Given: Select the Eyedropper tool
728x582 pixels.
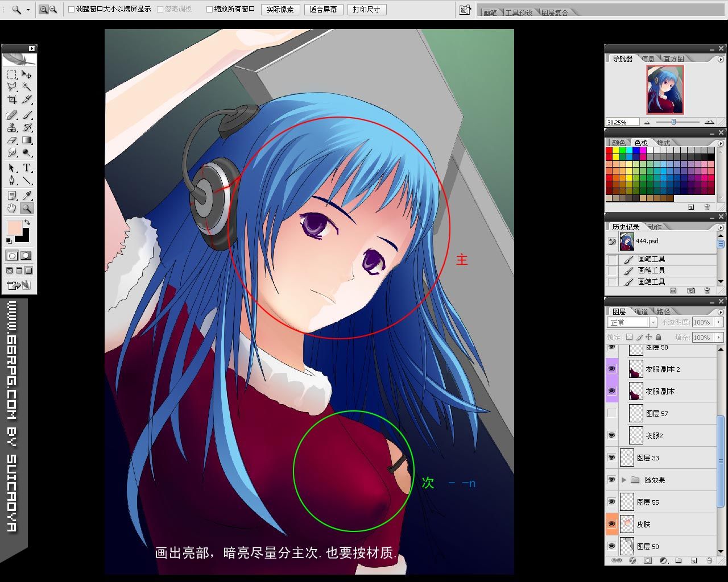Looking at the screenshot, I should point(27,196).
